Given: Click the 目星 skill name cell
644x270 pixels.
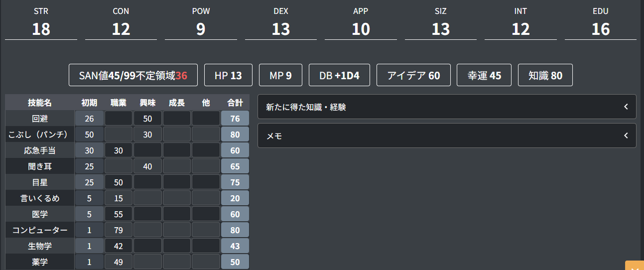Looking at the screenshot, I should coord(40,182).
